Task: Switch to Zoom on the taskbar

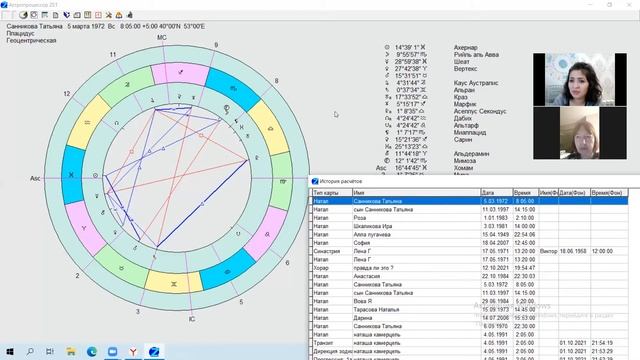Action: 113,351
